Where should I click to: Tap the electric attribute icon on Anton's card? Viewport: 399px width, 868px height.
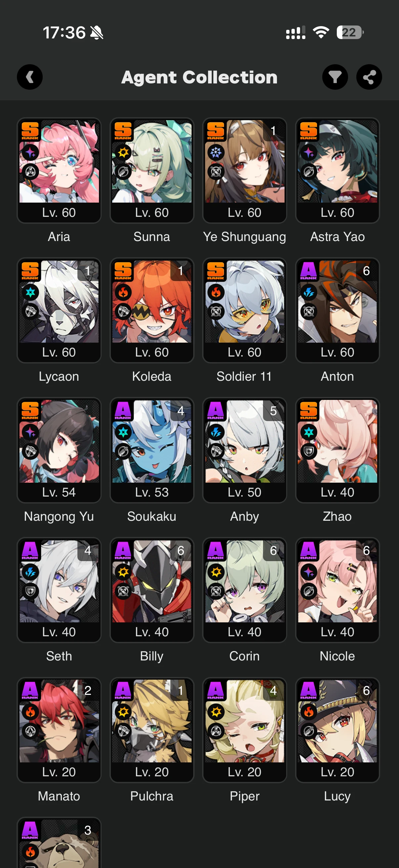tap(309, 292)
